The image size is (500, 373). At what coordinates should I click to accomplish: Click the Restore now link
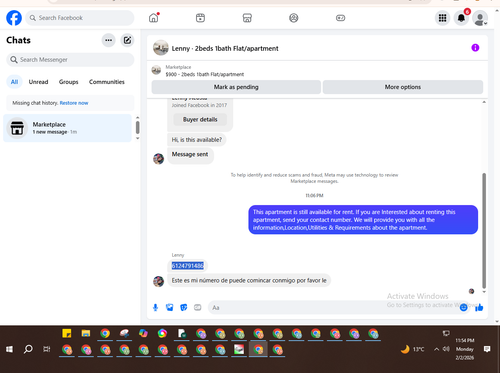click(x=74, y=103)
